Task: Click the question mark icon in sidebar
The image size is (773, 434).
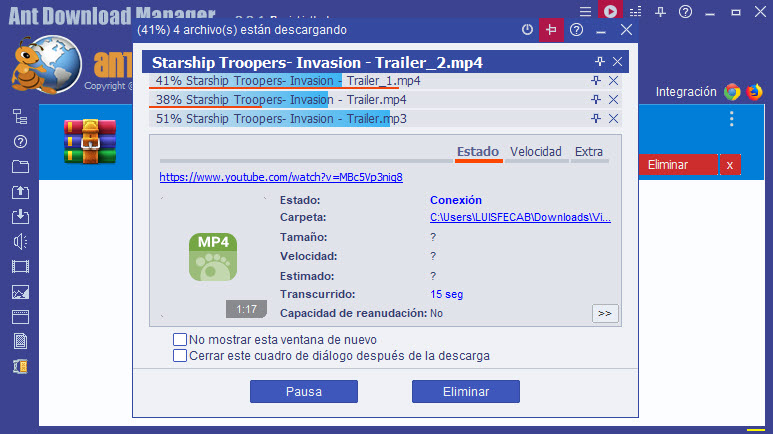Action: pyautogui.click(x=20, y=142)
